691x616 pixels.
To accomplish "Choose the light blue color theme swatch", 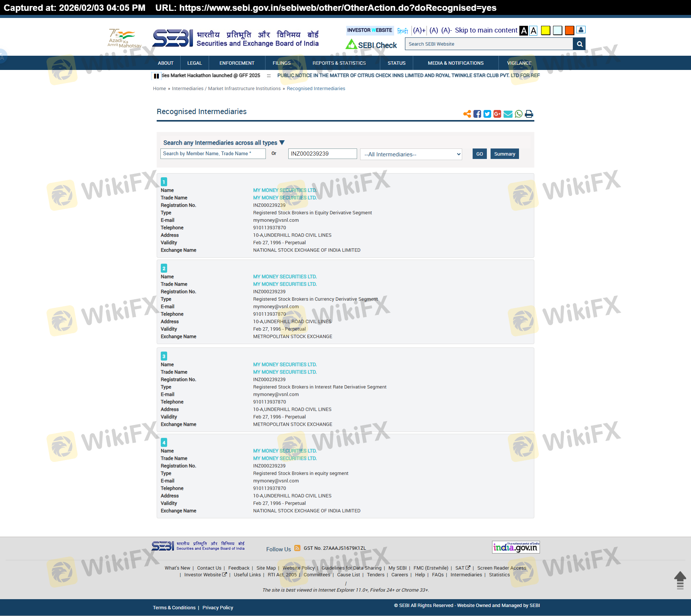I will coord(558,30).
